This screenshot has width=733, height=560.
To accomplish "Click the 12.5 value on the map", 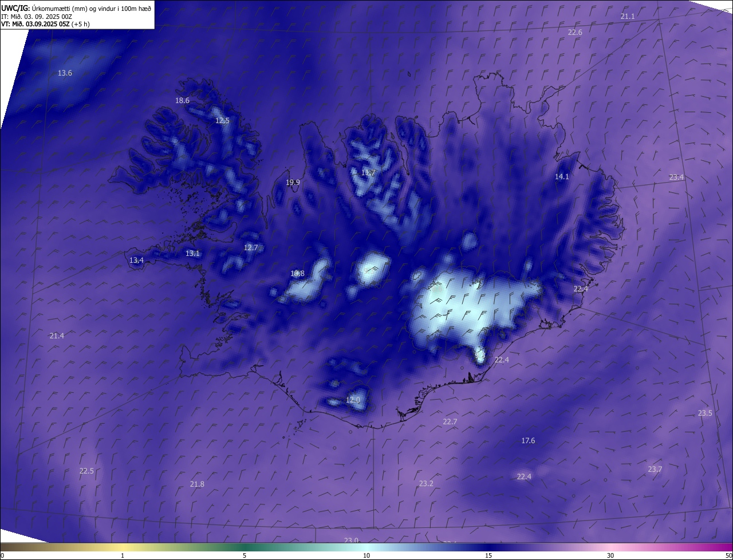I will (x=222, y=120).
